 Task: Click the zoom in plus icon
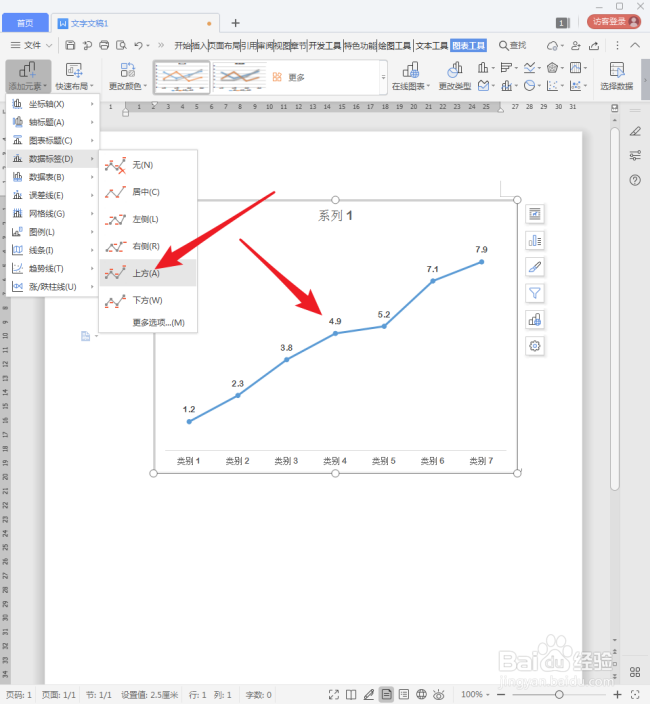coord(618,695)
